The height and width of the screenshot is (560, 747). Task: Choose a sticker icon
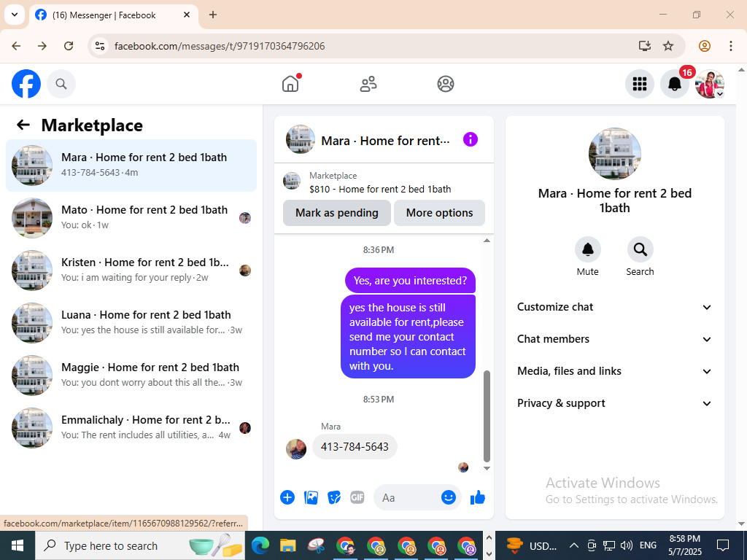(334, 497)
